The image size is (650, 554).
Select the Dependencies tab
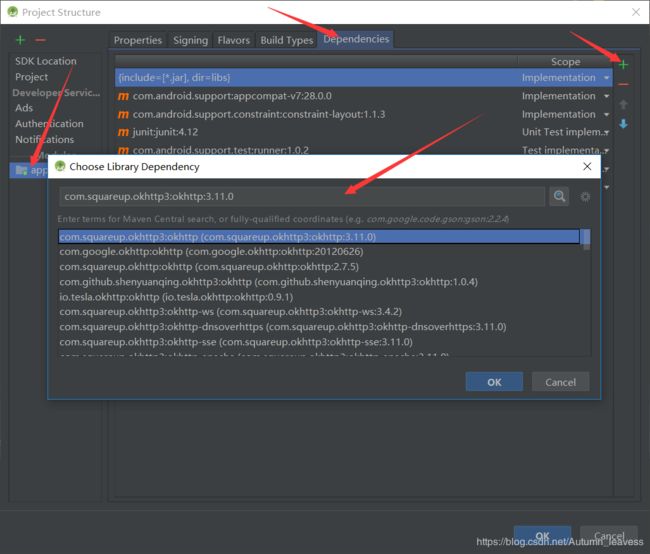pos(356,39)
